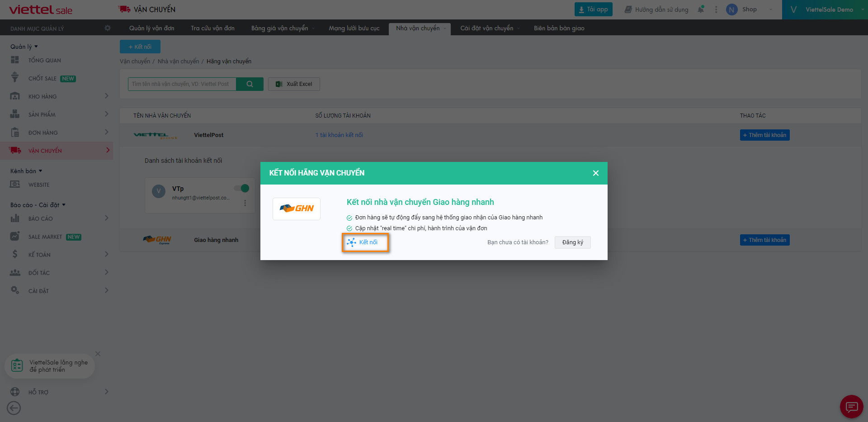Click the Sale Market icon

(x=15, y=236)
